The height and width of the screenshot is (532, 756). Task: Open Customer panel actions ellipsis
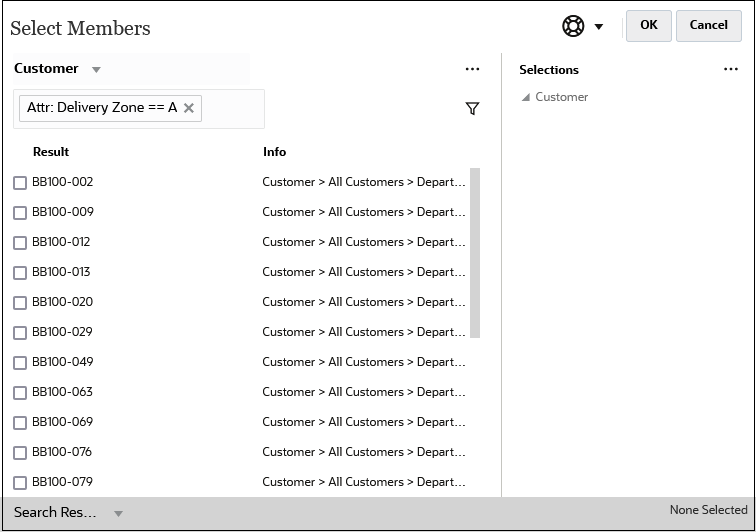pyautogui.click(x=472, y=69)
